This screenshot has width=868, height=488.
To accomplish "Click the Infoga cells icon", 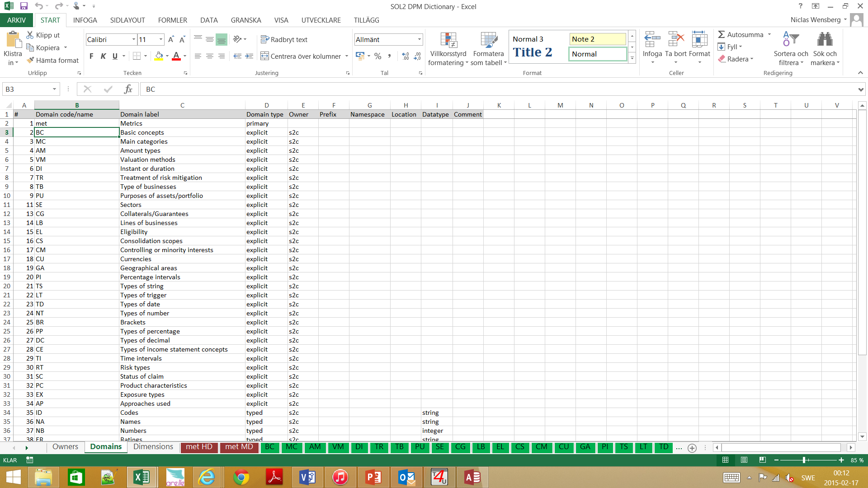I will click(652, 39).
